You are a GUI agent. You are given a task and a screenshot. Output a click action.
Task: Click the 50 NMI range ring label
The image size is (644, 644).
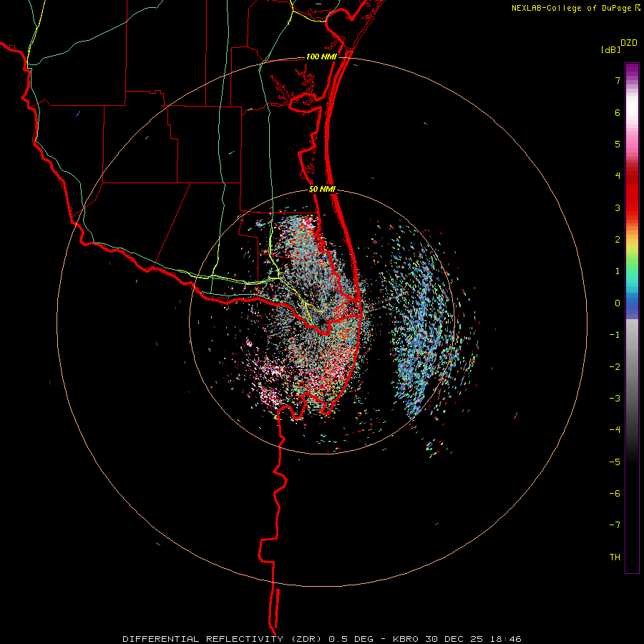[323, 190]
